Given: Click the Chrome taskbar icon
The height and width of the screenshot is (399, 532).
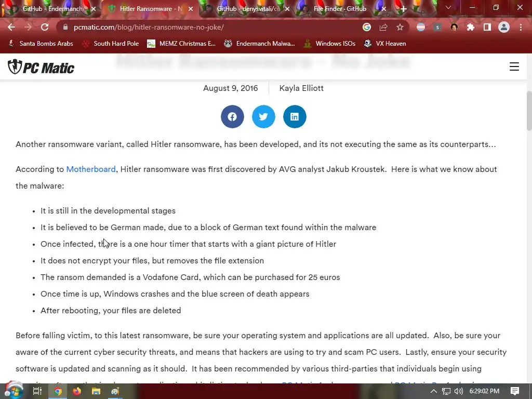Looking at the screenshot, I should (58, 391).
